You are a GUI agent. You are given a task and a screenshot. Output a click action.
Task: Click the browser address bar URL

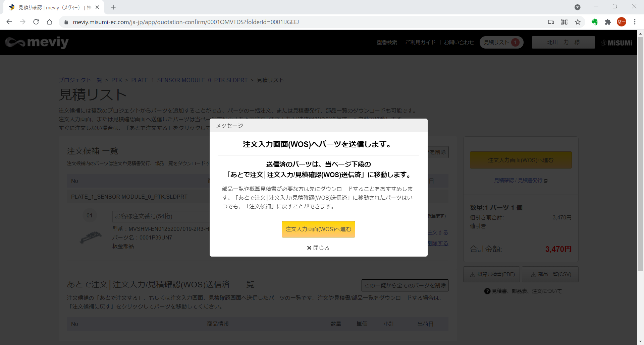pos(186,22)
